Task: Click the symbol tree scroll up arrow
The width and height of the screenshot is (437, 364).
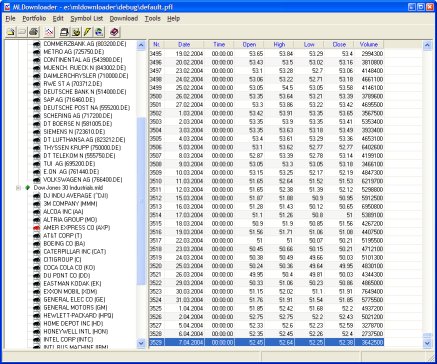Action: (x=141, y=45)
